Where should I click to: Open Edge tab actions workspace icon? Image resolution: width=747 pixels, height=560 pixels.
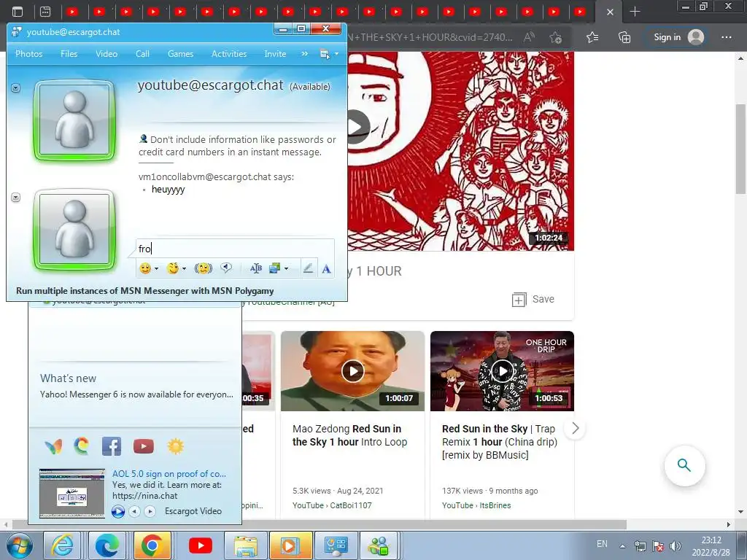[45, 12]
